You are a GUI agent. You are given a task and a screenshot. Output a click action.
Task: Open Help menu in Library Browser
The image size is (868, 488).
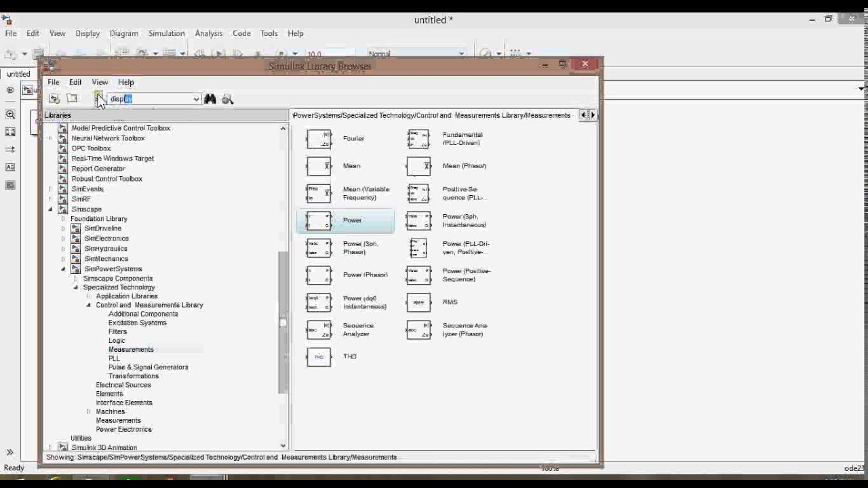tap(126, 82)
